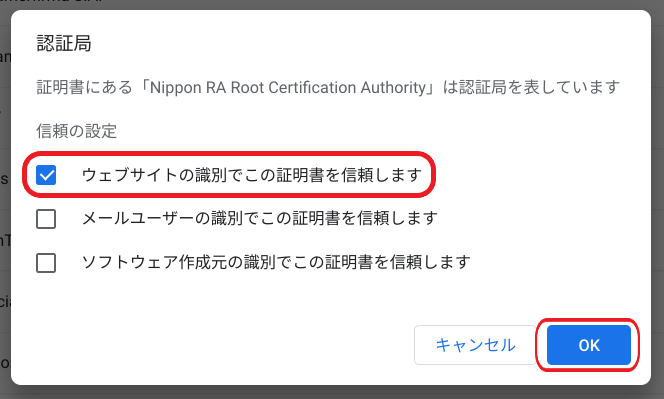Click the Nippon RA Root Certification Authority name
The image size is (664, 399).
click(288, 87)
